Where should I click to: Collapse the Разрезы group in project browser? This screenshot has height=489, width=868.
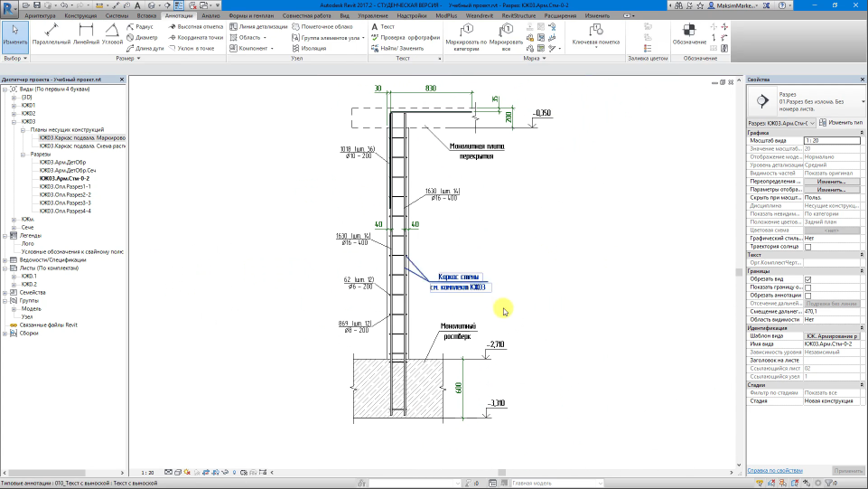(23, 154)
